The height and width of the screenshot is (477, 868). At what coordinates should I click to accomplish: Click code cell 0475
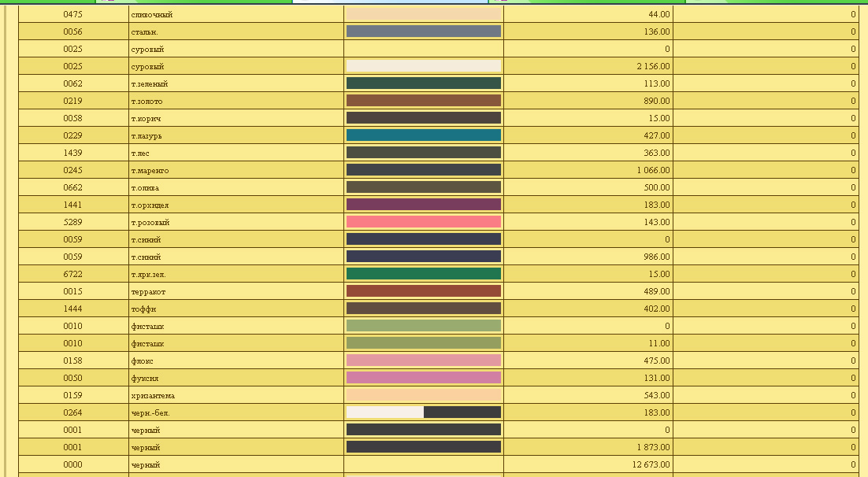pos(72,14)
